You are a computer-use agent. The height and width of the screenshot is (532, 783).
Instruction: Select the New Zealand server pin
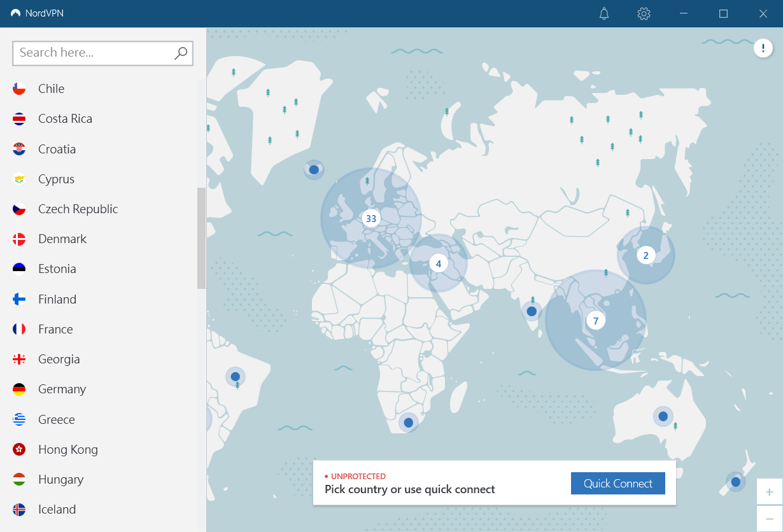[x=736, y=482]
